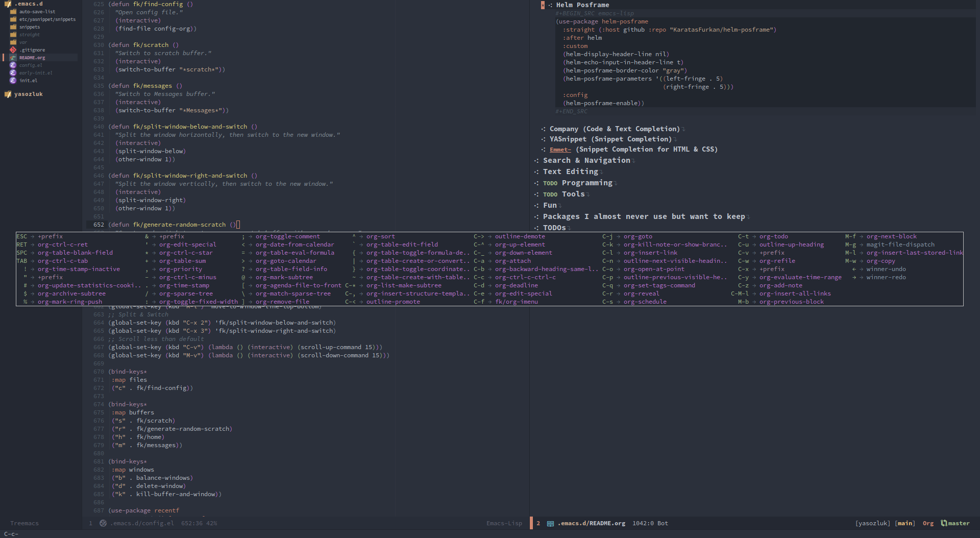Click the etc/yasnippet/snippets folder icon
The image size is (980, 538).
[13, 19]
